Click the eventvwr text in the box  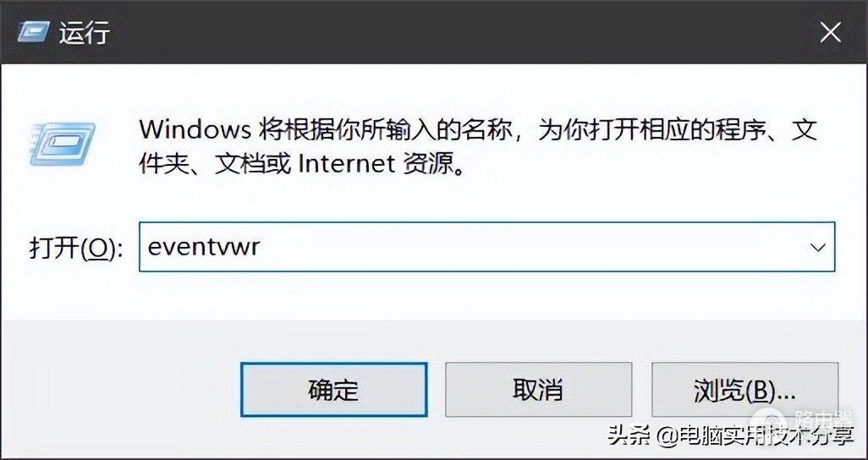pos(203,247)
